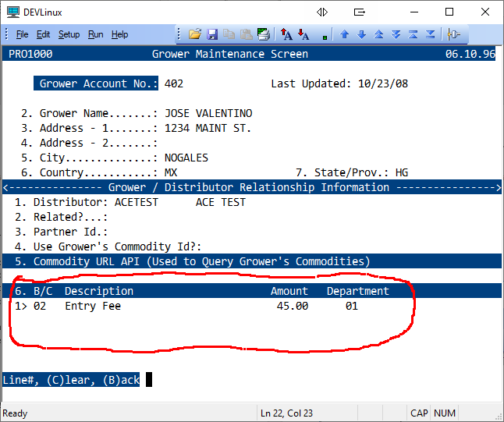Click the double down arrow page icon

click(x=396, y=34)
